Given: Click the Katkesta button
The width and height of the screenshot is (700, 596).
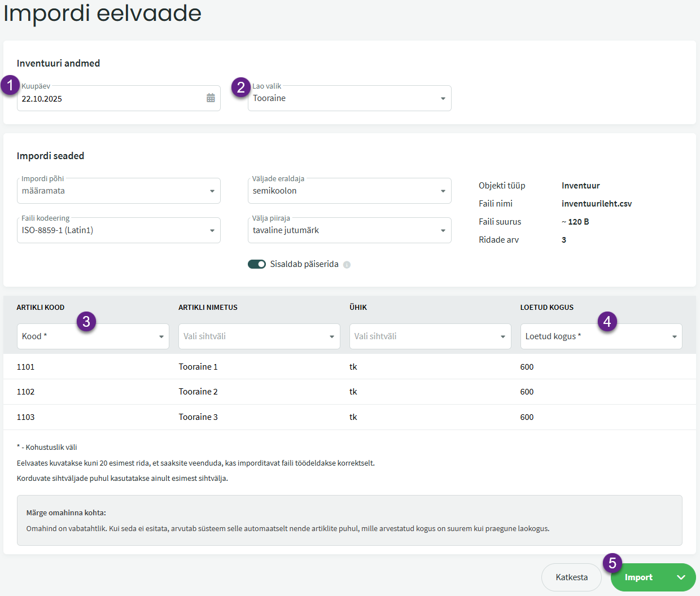Looking at the screenshot, I should [571, 577].
